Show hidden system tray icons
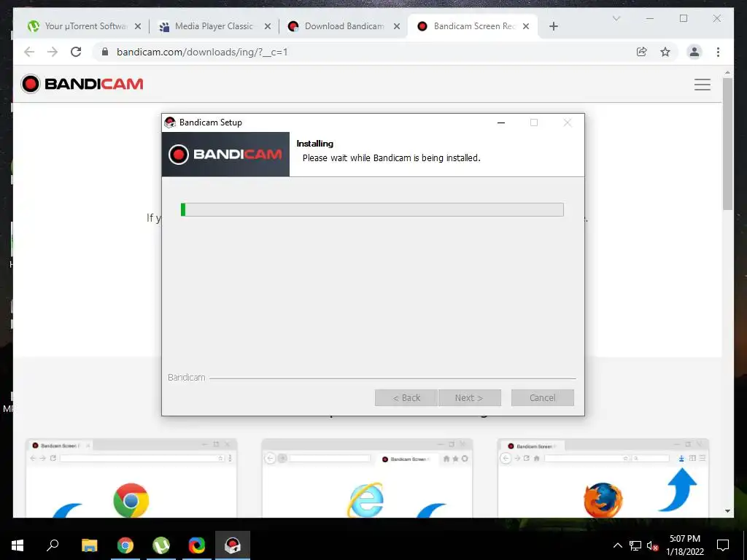Viewport: 747px width, 560px height. click(x=617, y=545)
